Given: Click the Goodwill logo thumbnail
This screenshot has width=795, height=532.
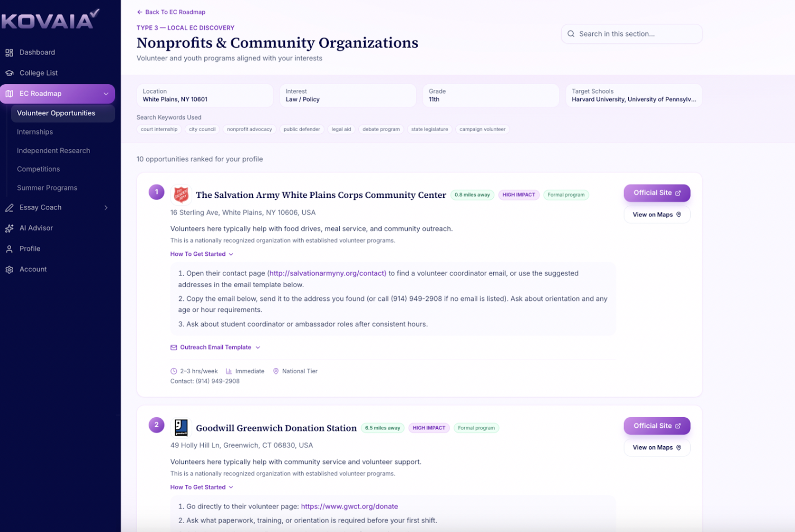Looking at the screenshot, I should pyautogui.click(x=181, y=427).
